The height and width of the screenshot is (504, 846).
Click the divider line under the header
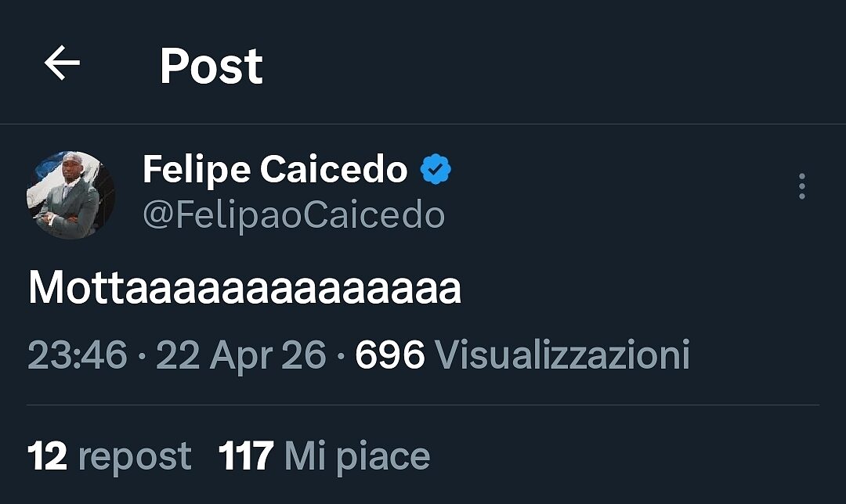(423, 124)
